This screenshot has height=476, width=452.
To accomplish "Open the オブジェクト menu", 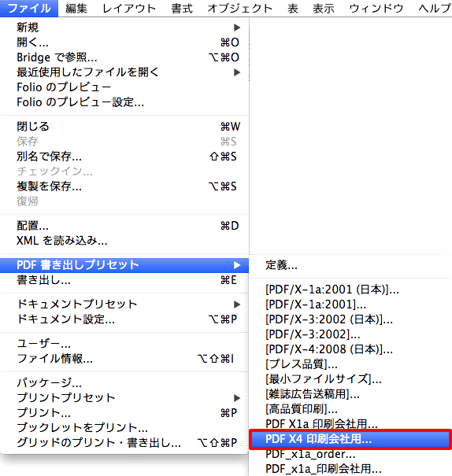I will point(239,8).
